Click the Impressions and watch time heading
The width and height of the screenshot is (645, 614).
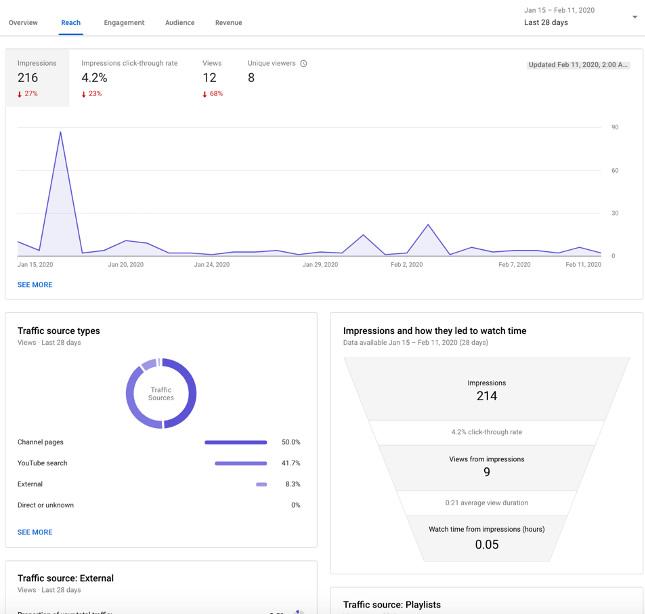[435, 331]
